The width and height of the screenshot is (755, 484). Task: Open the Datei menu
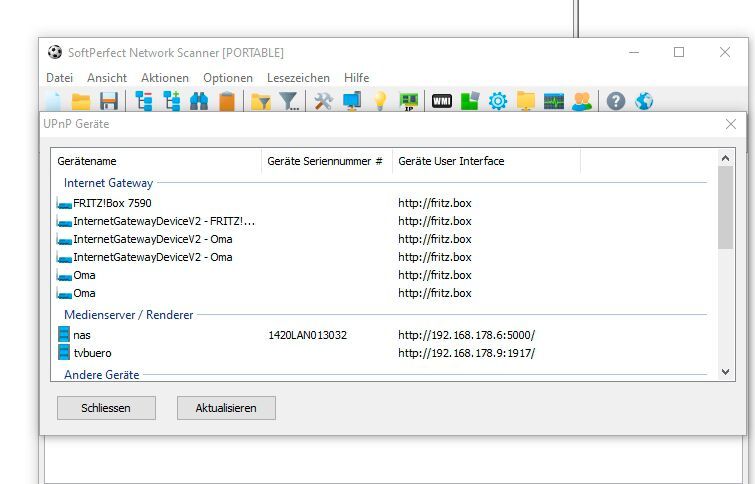60,78
